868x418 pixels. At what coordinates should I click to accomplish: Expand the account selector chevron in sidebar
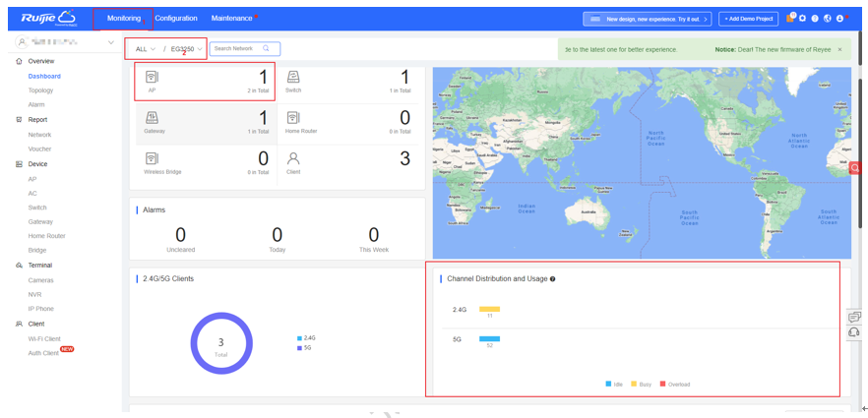click(x=110, y=42)
